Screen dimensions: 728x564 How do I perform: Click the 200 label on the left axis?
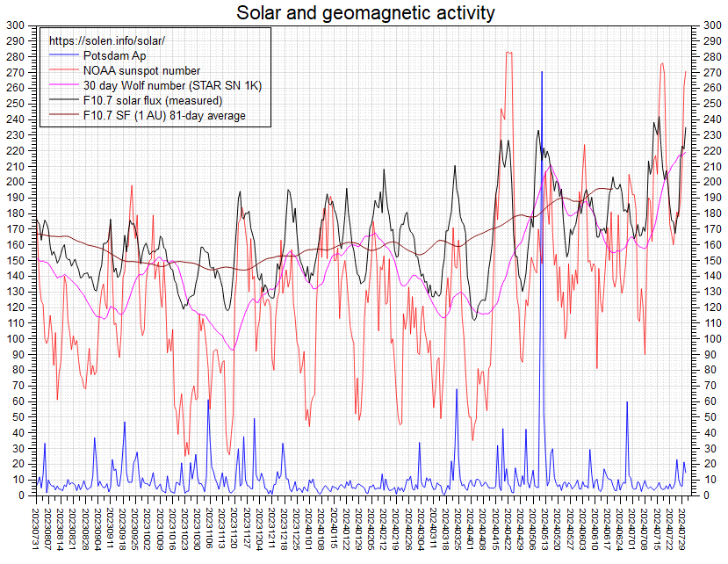coord(15,182)
